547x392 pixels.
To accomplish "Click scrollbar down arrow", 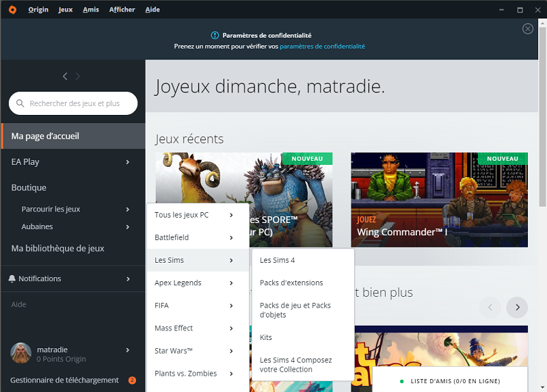I will pyautogui.click(x=542, y=387).
